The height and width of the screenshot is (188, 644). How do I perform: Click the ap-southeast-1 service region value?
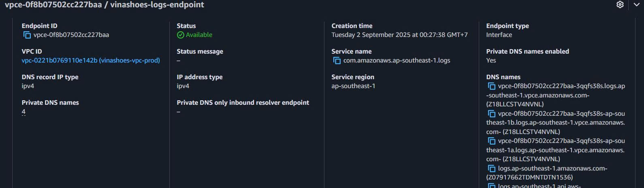click(353, 86)
